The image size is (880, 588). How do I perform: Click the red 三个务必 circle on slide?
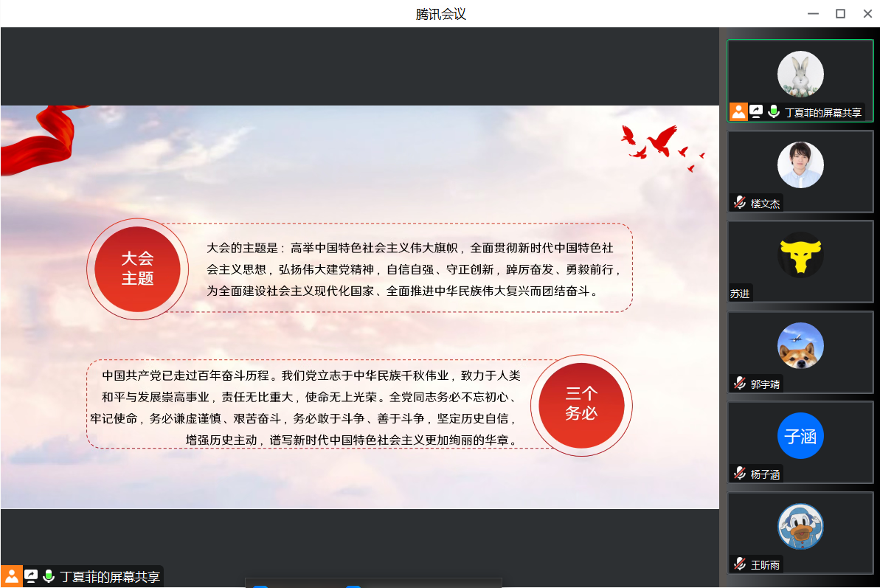(581, 405)
